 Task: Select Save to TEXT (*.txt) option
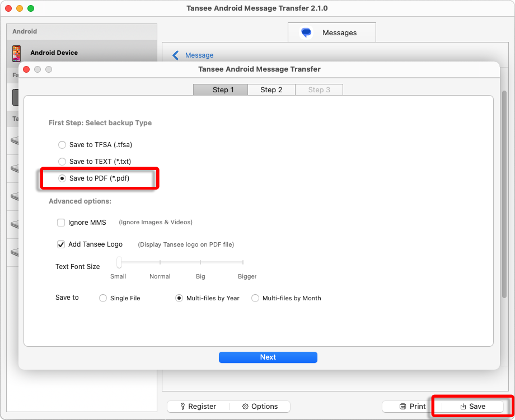coord(62,162)
